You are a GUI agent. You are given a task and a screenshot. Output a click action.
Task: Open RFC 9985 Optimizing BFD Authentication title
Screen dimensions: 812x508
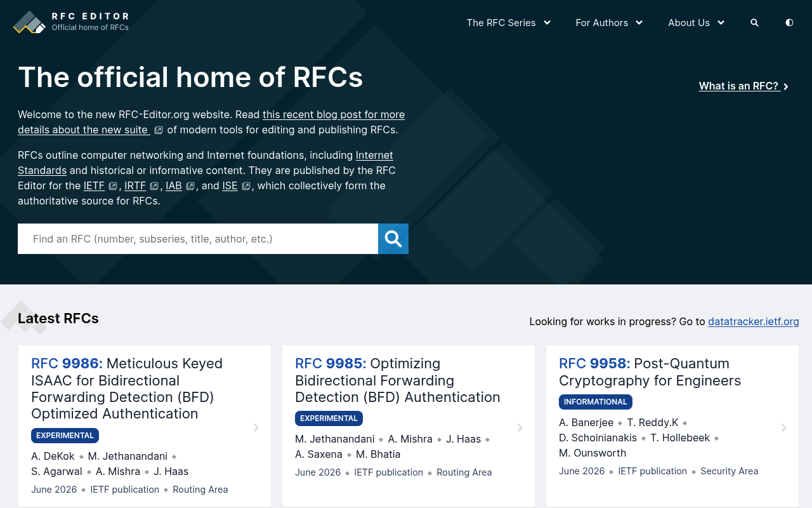[398, 380]
